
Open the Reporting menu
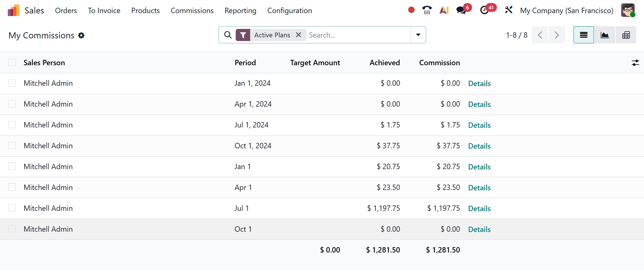coord(240,11)
